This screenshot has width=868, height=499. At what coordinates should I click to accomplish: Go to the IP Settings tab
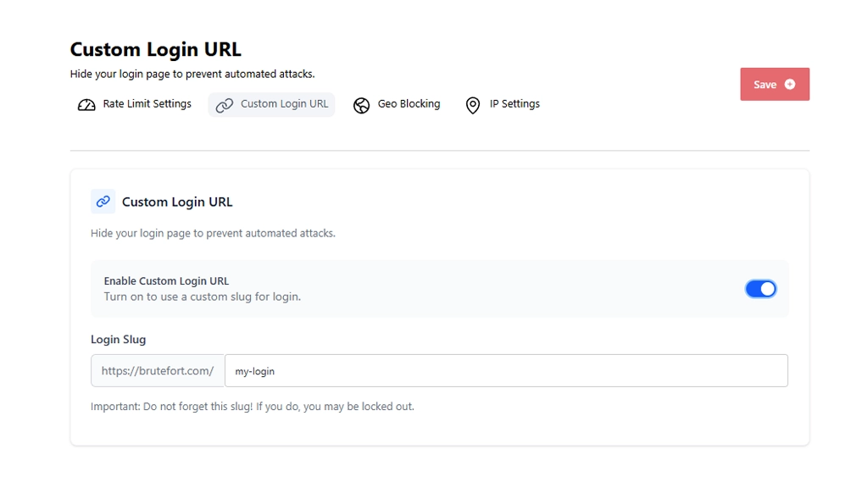pos(503,104)
